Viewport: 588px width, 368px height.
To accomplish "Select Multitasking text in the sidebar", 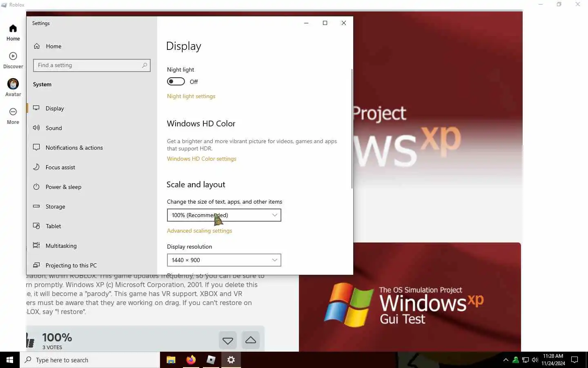I will pyautogui.click(x=61, y=246).
